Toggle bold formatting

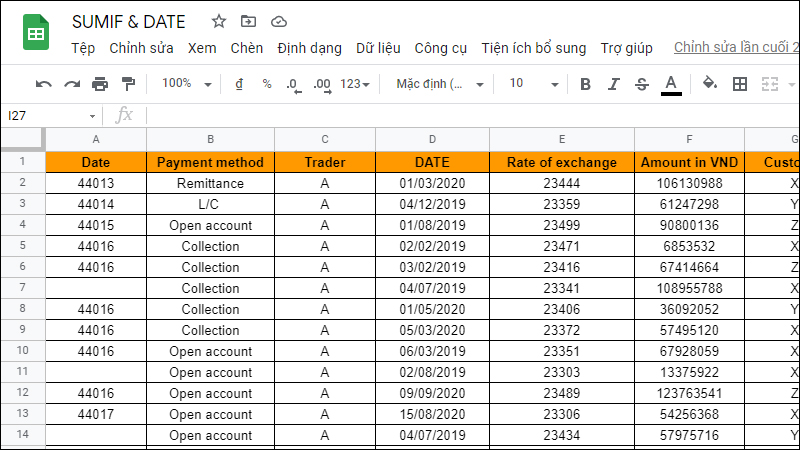click(586, 84)
